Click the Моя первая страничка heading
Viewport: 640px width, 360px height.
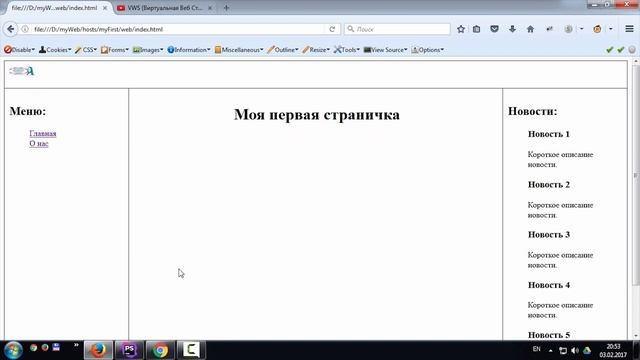pos(317,115)
